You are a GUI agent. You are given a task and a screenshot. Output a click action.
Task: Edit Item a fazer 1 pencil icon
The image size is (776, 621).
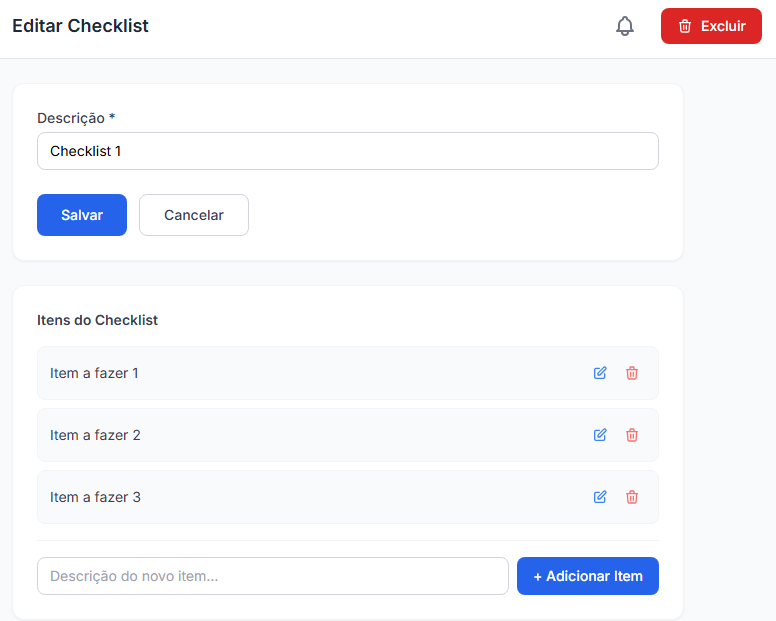pyautogui.click(x=600, y=373)
